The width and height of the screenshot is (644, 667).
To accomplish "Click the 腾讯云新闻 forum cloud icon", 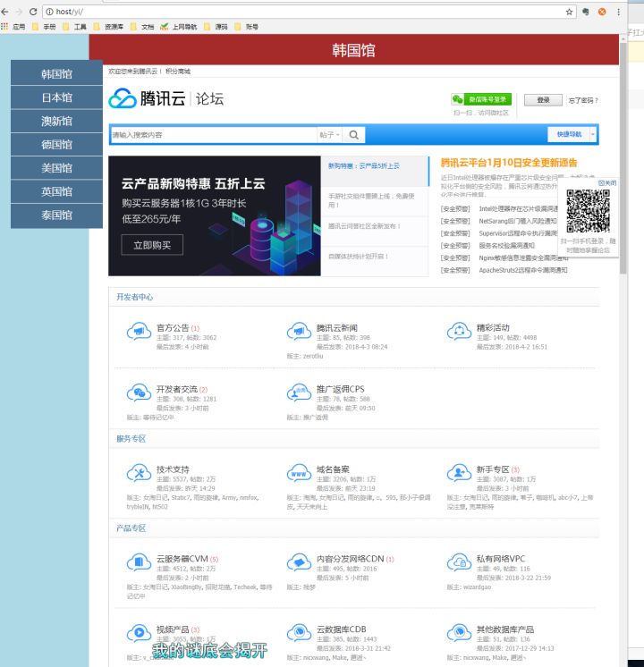I will [x=299, y=332].
